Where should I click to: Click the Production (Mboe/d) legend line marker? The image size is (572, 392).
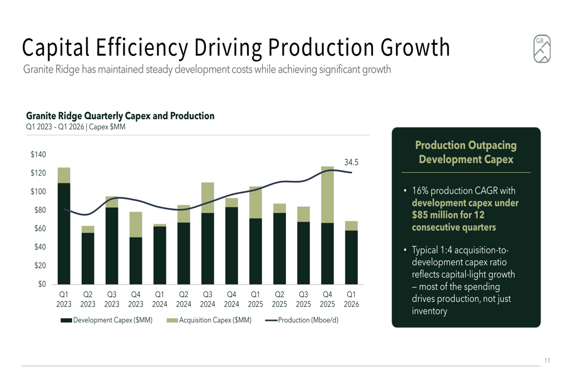(x=271, y=320)
